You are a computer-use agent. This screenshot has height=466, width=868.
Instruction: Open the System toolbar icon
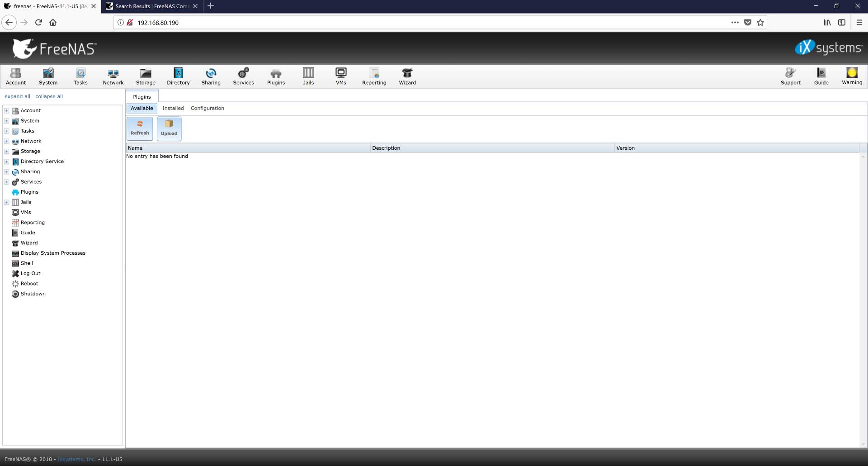(x=48, y=76)
